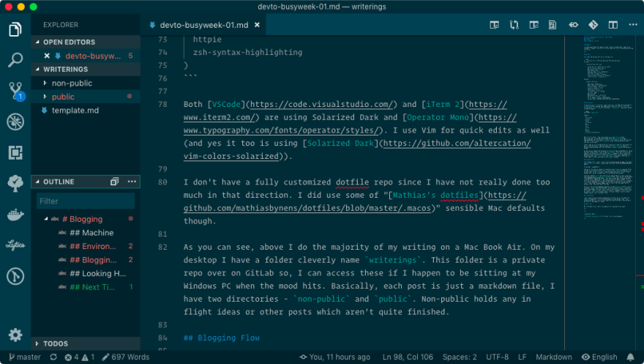Image resolution: width=644 pixels, height=364 pixels.
Task: Open the Extensions view icon
Action: [15, 153]
